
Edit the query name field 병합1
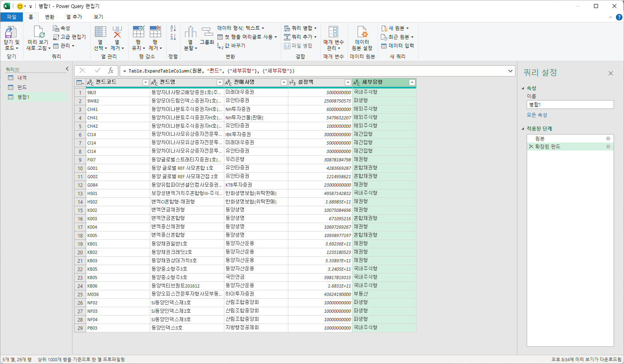tap(570, 105)
